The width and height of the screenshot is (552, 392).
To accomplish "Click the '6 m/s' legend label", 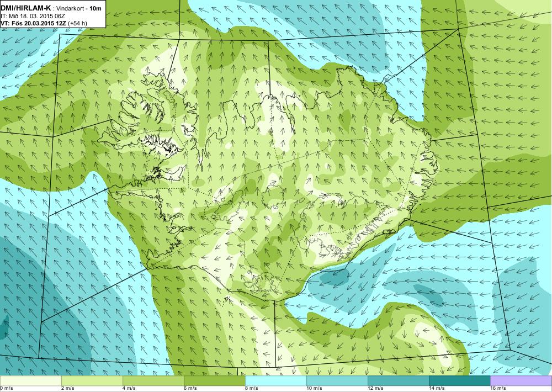I will (190, 389).
